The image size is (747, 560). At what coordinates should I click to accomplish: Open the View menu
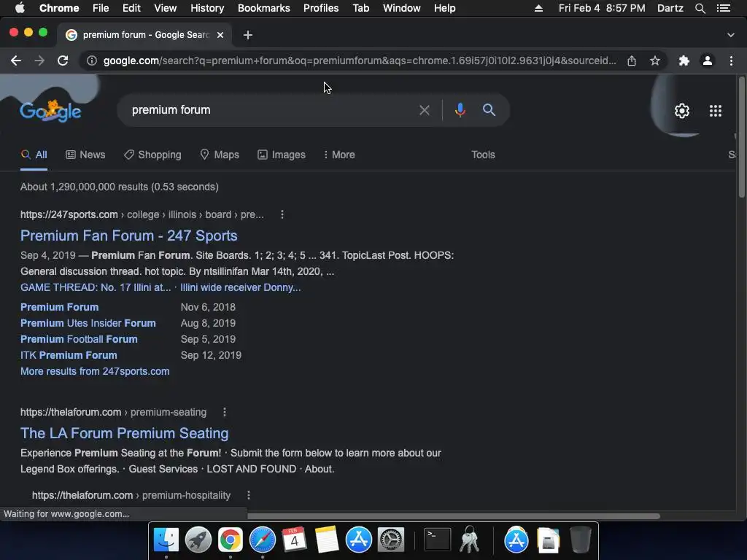[166, 8]
